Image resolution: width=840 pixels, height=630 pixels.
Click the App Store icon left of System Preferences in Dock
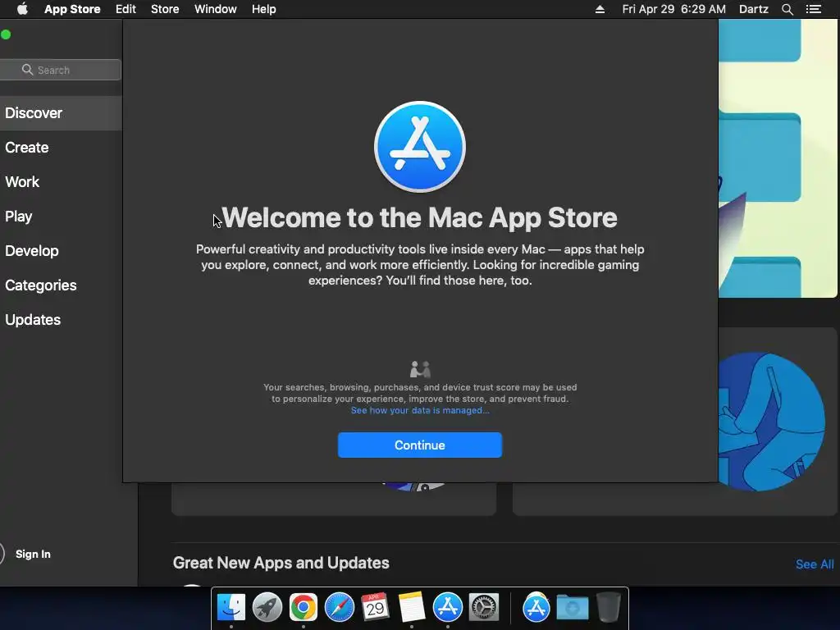click(447, 607)
